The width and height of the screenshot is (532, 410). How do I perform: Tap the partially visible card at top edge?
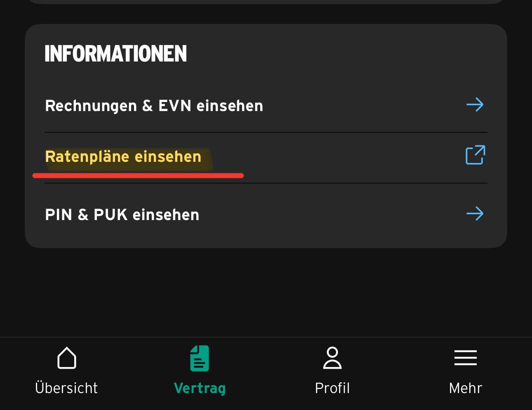coord(266,2)
